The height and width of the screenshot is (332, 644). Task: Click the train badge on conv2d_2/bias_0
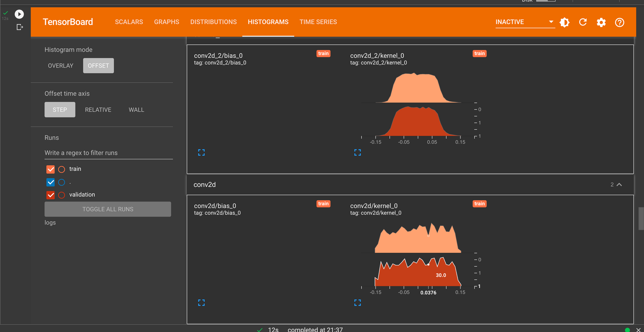(x=323, y=53)
